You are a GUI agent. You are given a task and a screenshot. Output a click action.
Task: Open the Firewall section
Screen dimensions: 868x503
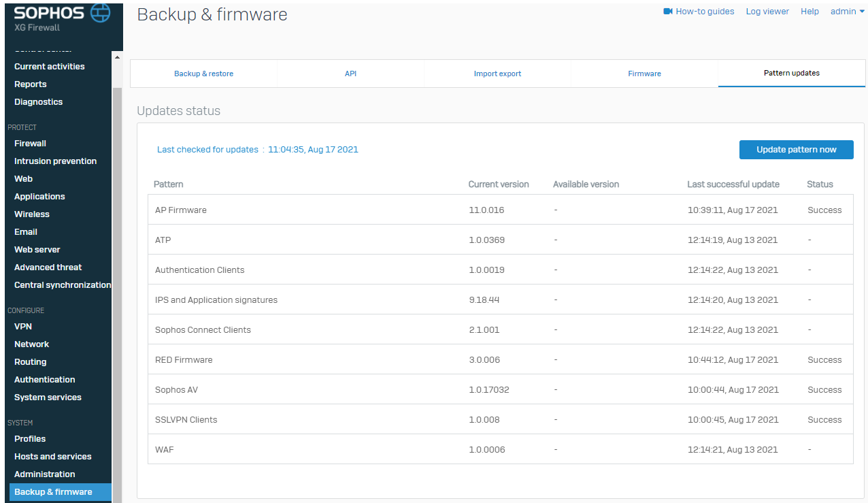click(30, 144)
